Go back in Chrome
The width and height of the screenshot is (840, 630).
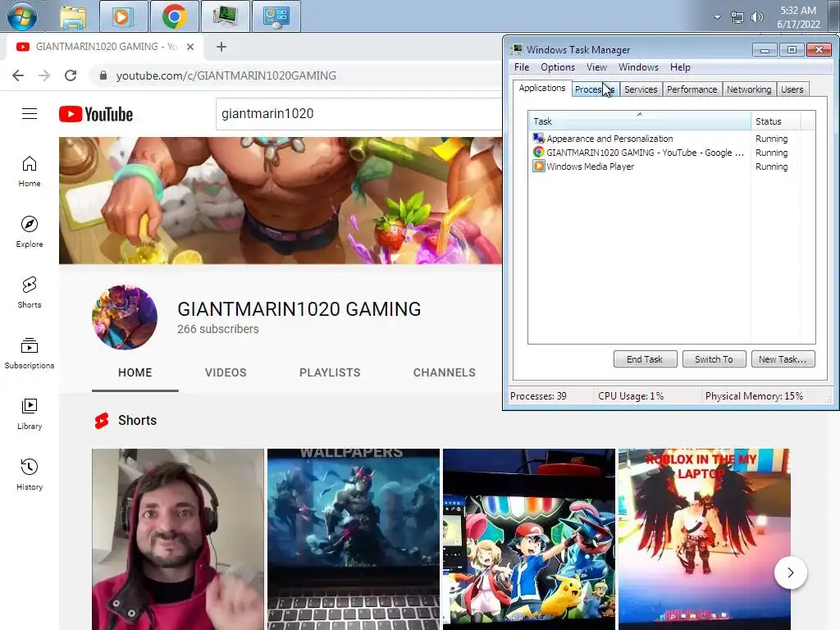tap(18, 75)
